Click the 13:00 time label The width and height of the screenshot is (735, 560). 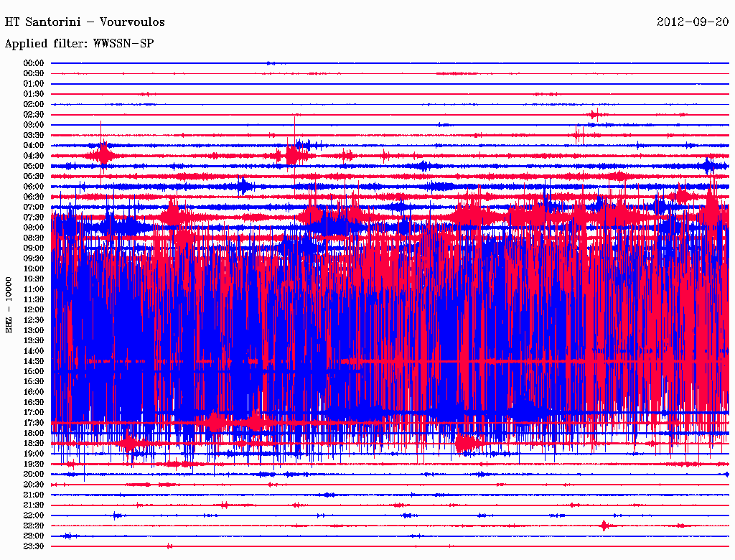tap(34, 330)
